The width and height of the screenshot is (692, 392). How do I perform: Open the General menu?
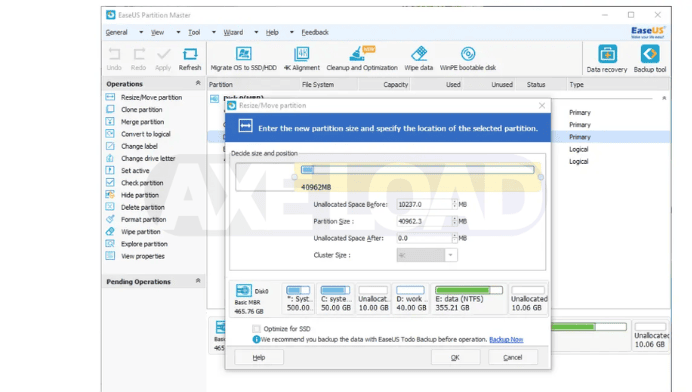pos(117,32)
